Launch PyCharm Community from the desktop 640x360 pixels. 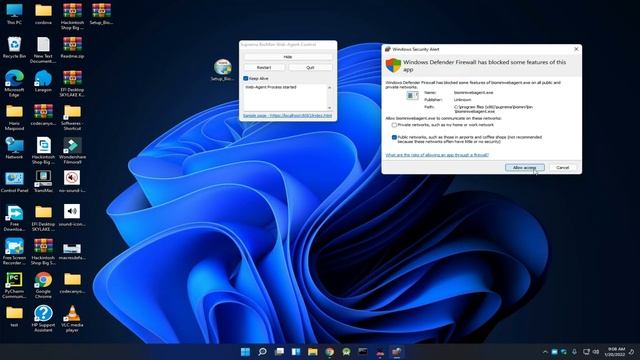14,285
